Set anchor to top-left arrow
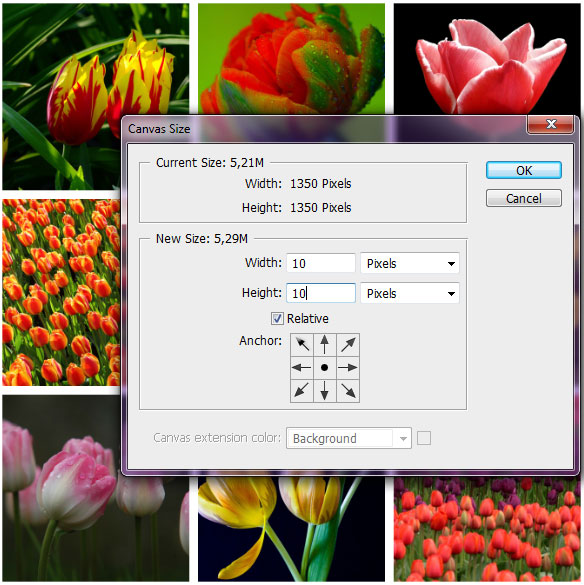This screenshot has width=584, height=585. click(x=302, y=345)
